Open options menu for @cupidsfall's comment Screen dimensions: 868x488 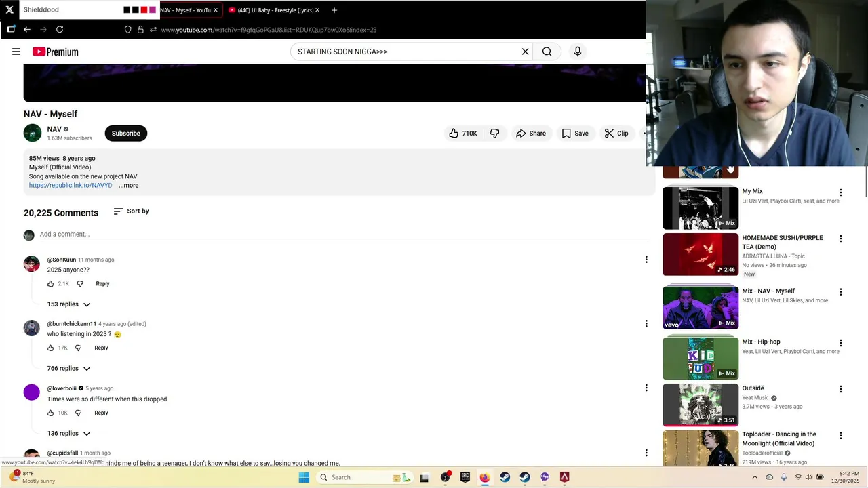pyautogui.click(x=646, y=453)
